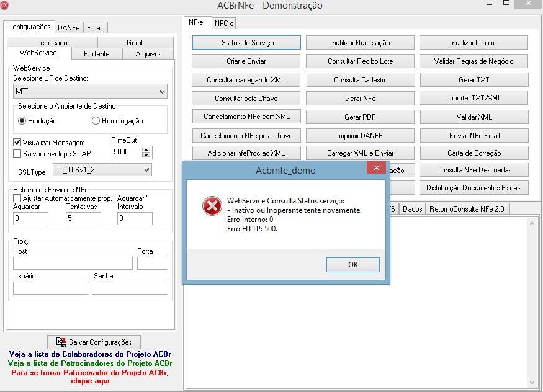Click the Gerar NFe button
543x392 pixels.
pyautogui.click(x=360, y=98)
